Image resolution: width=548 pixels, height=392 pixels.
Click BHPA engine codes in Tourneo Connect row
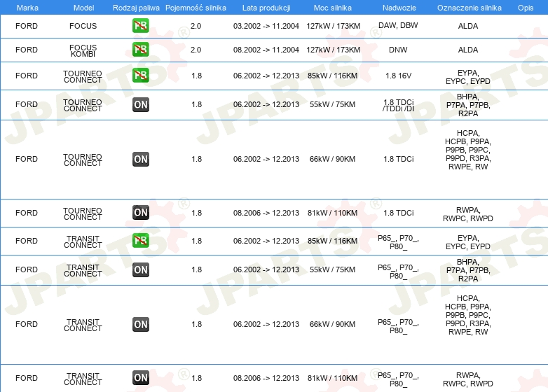[468, 105]
